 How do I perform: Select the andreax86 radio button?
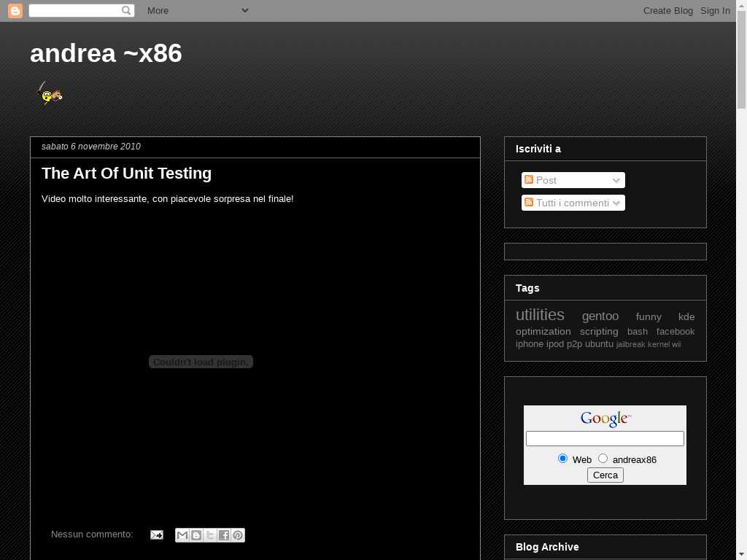pos(603,459)
